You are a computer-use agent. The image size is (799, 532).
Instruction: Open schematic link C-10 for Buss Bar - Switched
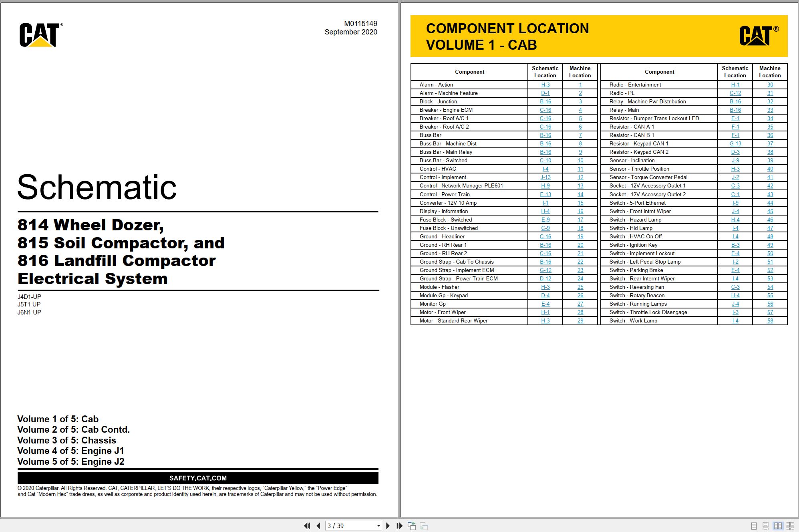click(545, 160)
